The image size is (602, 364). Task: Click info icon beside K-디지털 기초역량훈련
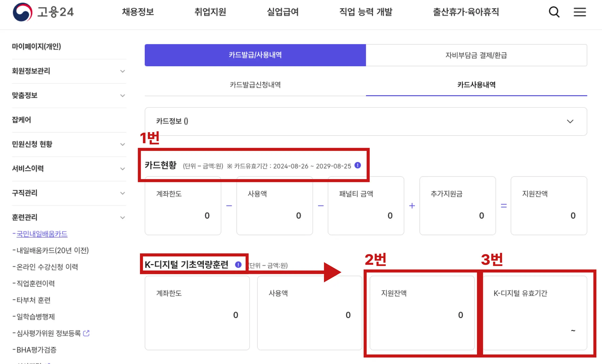coord(238,264)
